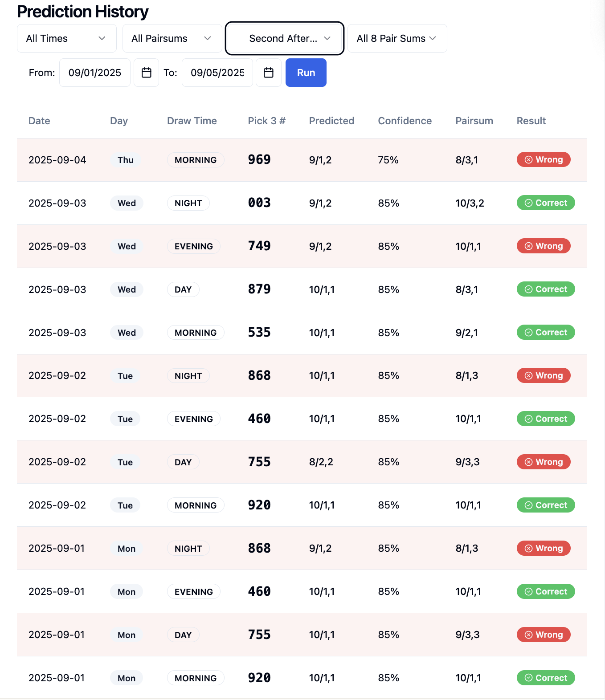The height and width of the screenshot is (700, 605).
Task: Open the To date calendar picker icon
Action: (x=268, y=73)
